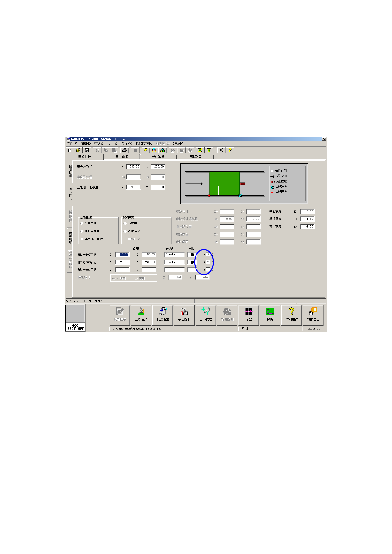Viewport: 392px width, 554px height.
Task: Open the 编辑(E) menu
Action: click(x=86, y=143)
